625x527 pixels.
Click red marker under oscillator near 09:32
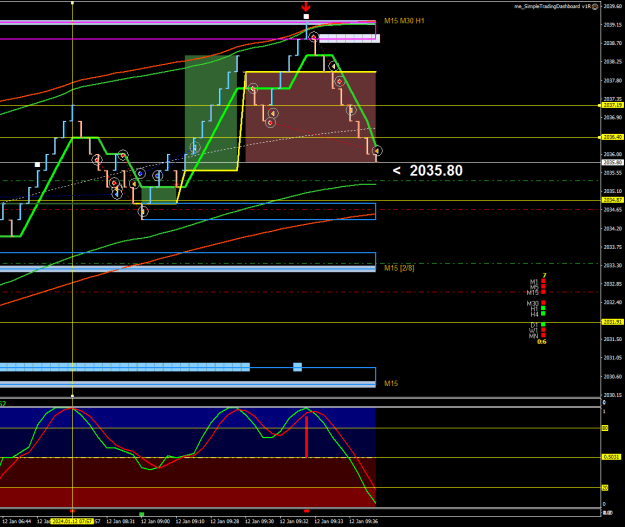point(306,511)
